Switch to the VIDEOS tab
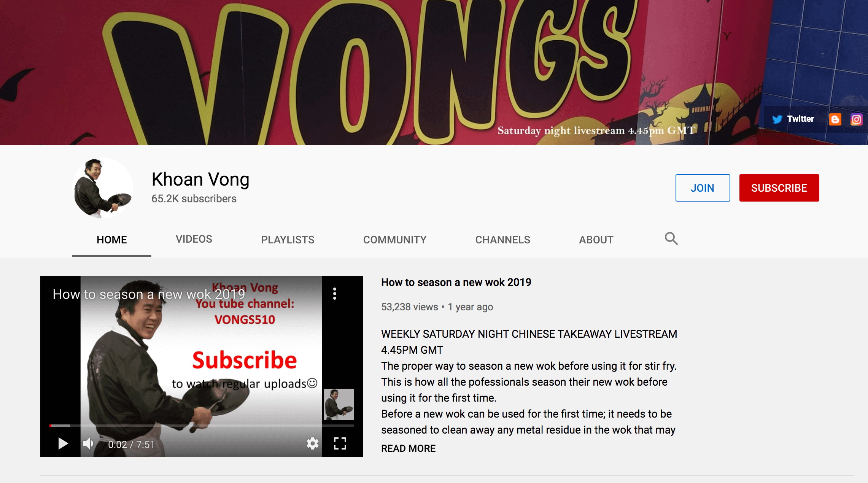The image size is (868, 483). click(x=194, y=239)
